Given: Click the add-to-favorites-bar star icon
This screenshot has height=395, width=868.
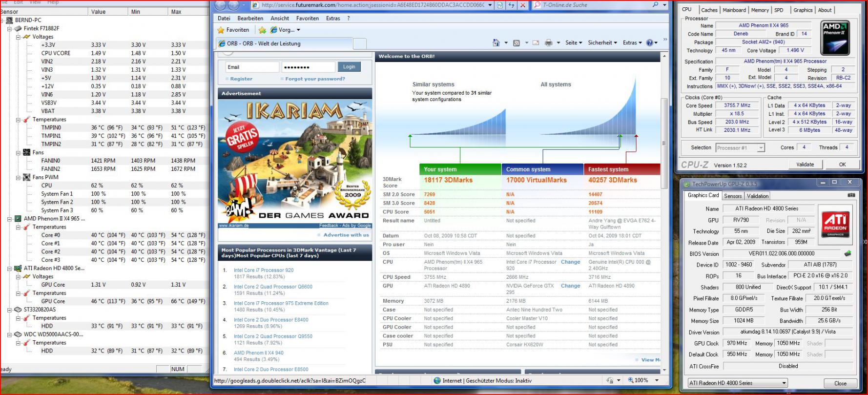Looking at the screenshot, I should (262, 30).
